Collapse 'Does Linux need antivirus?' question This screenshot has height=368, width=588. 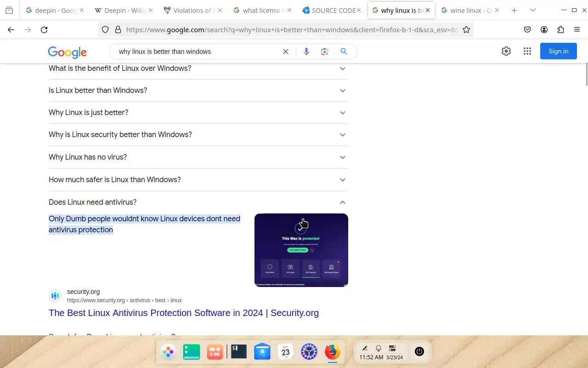coord(198,202)
